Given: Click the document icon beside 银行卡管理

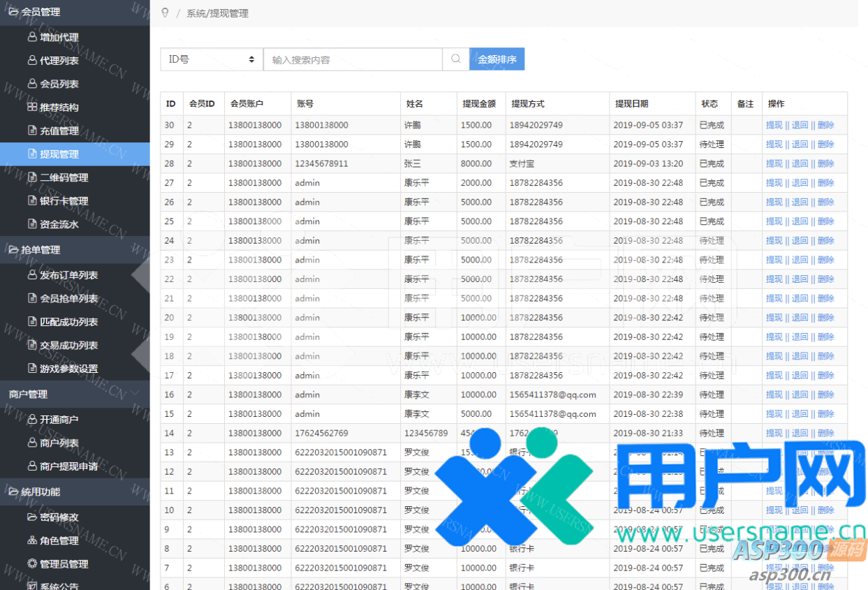Looking at the screenshot, I should (x=32, y=200).
